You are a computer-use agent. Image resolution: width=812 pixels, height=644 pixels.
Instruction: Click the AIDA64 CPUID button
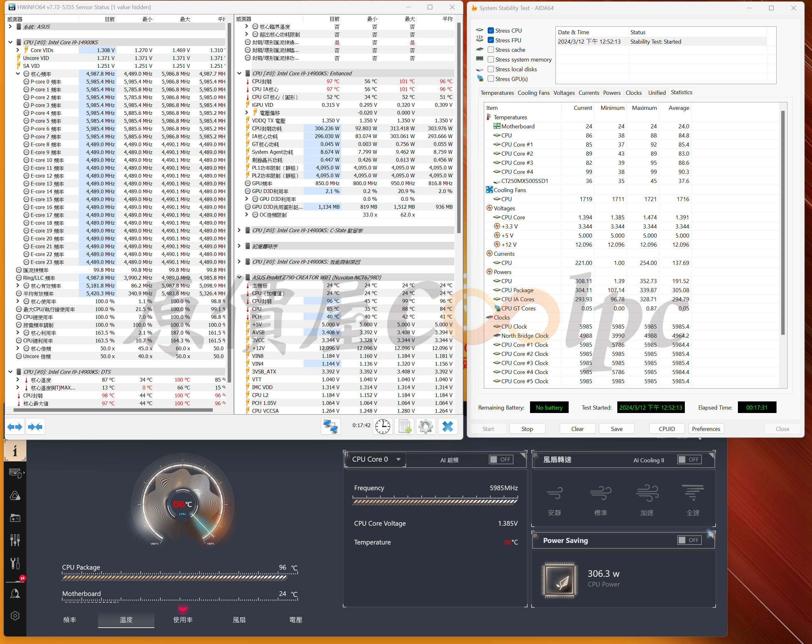click(667, 429)
